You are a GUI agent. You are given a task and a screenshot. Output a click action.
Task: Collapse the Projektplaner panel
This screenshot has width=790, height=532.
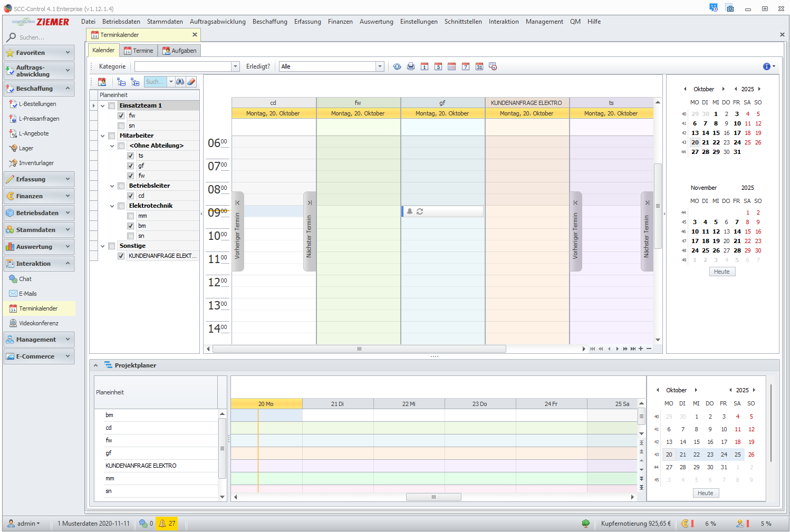coord(96,365)
